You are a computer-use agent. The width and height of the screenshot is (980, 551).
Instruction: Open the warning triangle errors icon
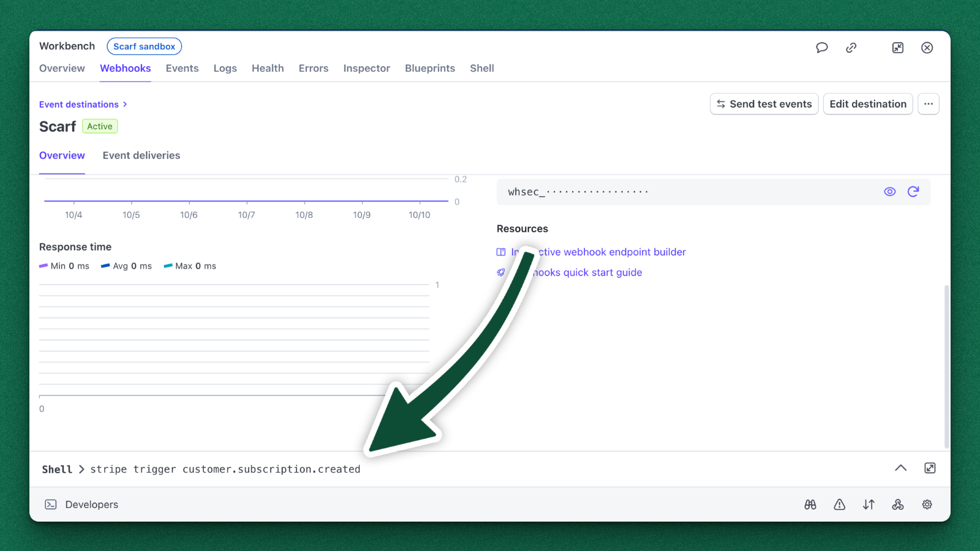pyautogui.click(x=839, y=504)
